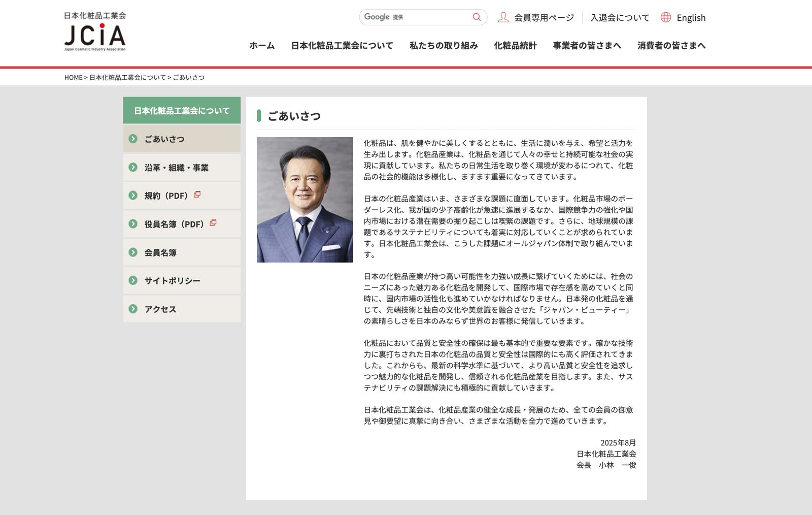Click the arrow icon beside ごあいさつ
The image size is (812, 515).
(x=133, y=139)
